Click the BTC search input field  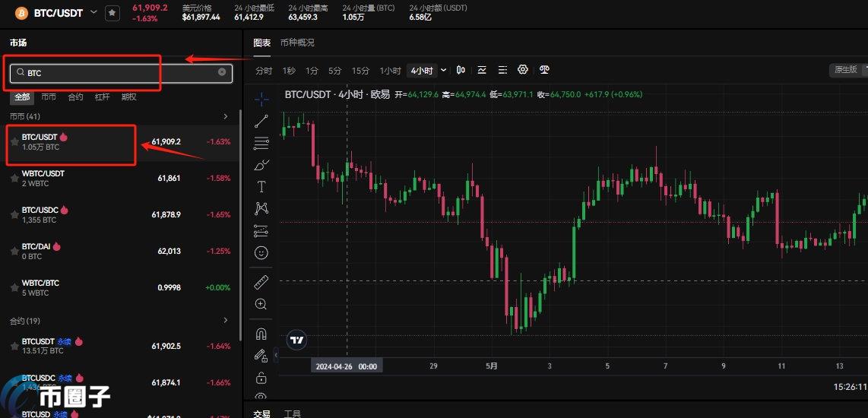point(114,73)
